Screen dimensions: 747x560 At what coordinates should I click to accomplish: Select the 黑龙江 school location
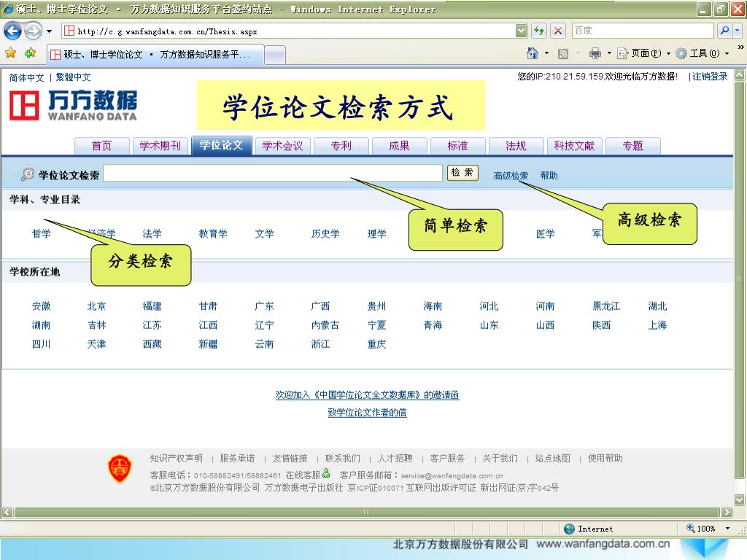click(606, 306)
